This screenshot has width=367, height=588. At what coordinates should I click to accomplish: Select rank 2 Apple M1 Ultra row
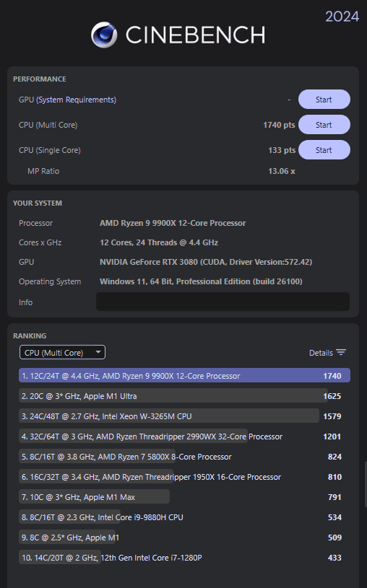point(184,396)
